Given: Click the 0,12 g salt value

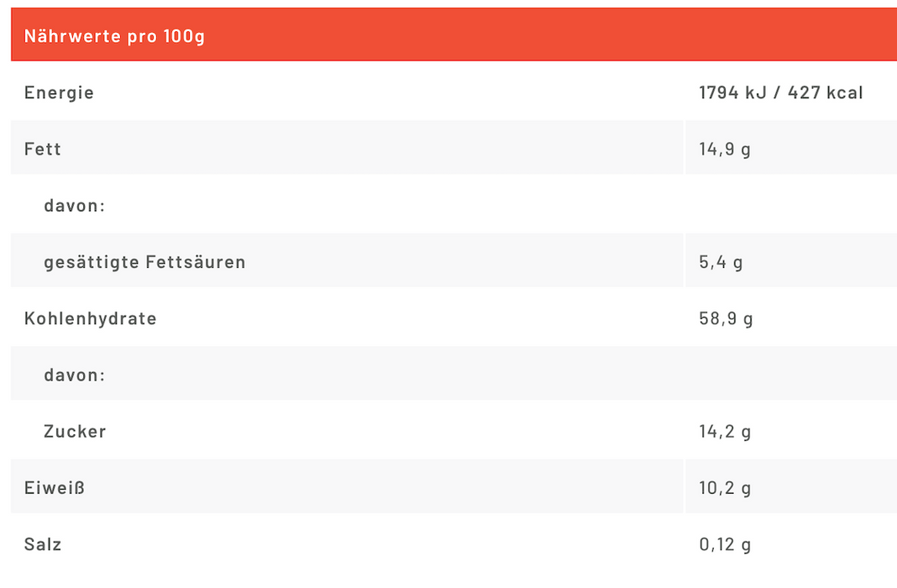Looking at the screenshot, I should (x=725, y=545).
